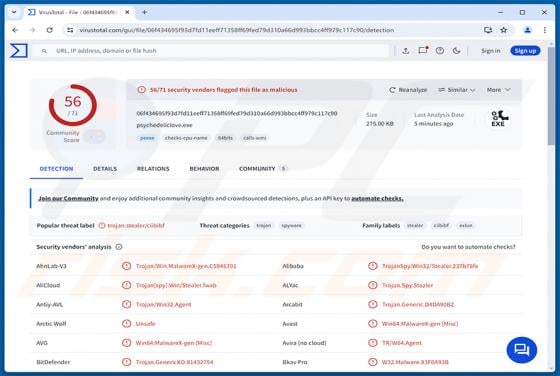The image size is (560, 376).
Task: Switch to the Behavior tab
Action: [x=204, y=169]
